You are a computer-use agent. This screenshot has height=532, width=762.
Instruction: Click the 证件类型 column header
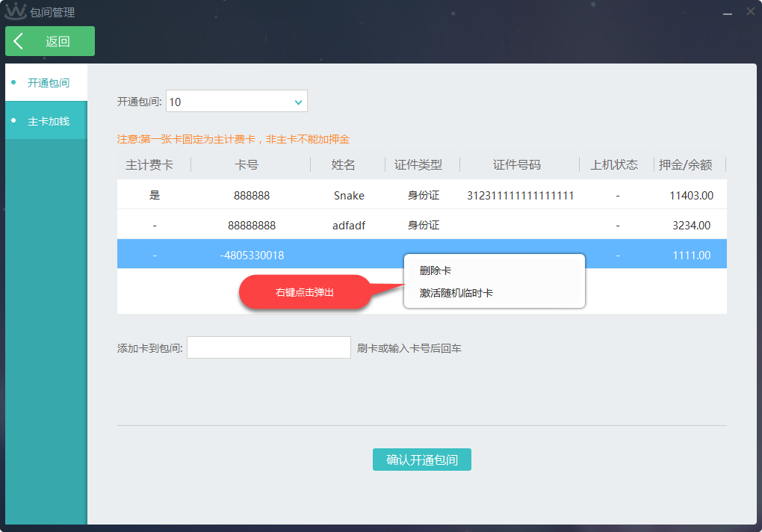[418, 165]
